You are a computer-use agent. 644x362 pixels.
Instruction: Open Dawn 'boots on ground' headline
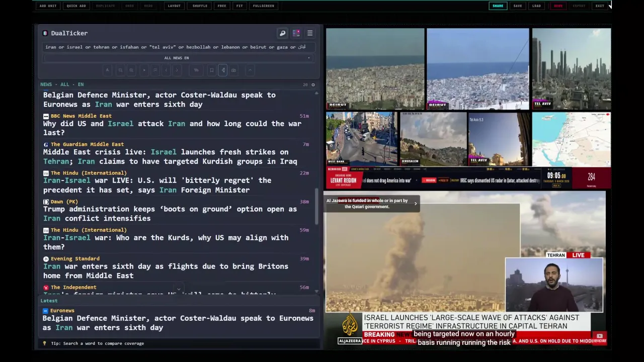pos(170,214)
